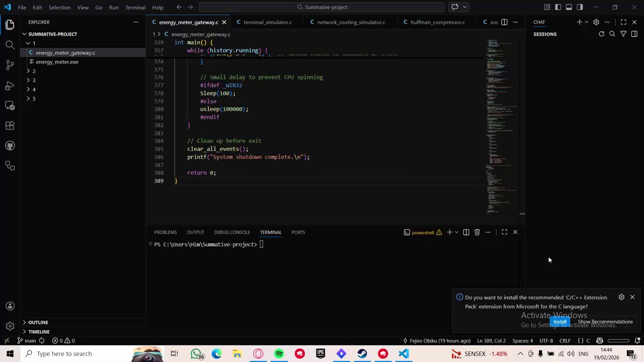Open Copilot status in the status bar
The height and width of the screenshot is (362, 644).
tap(599, 341)
